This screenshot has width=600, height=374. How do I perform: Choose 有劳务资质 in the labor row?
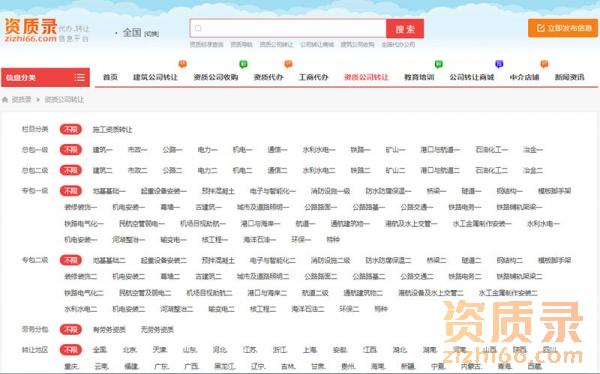109,329
